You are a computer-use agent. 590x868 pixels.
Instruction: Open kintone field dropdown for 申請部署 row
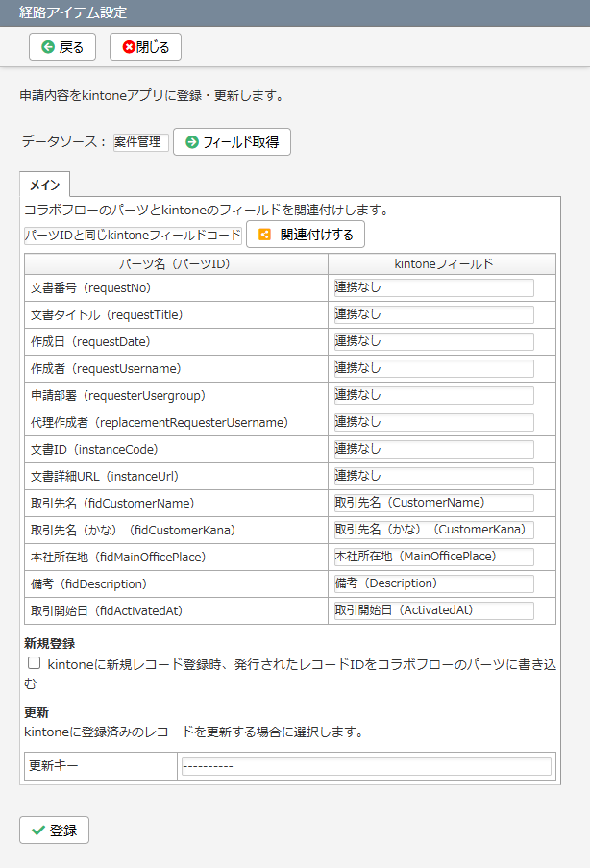pyautogui.click(x=434, y=395)
